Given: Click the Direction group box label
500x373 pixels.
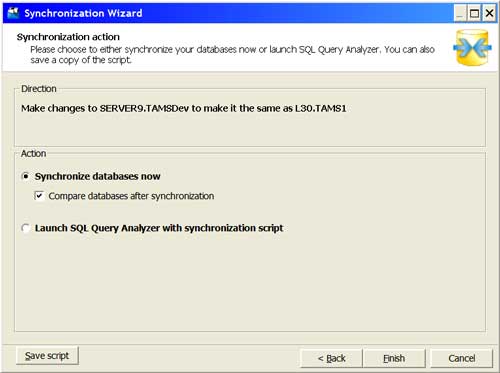Looking at the screenshot, I should 39,89.
